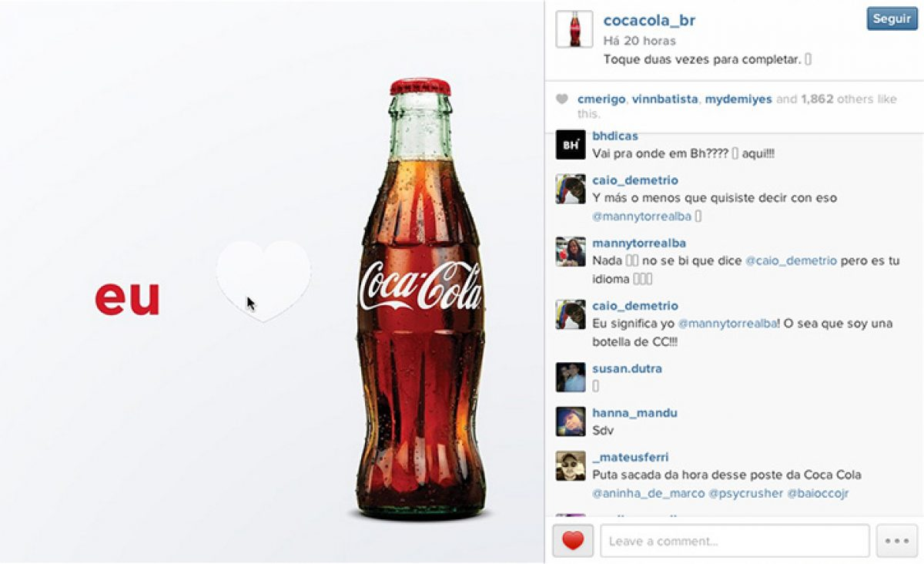
Task: Click the white heart on the photo
Action: (x=263, y=280)
